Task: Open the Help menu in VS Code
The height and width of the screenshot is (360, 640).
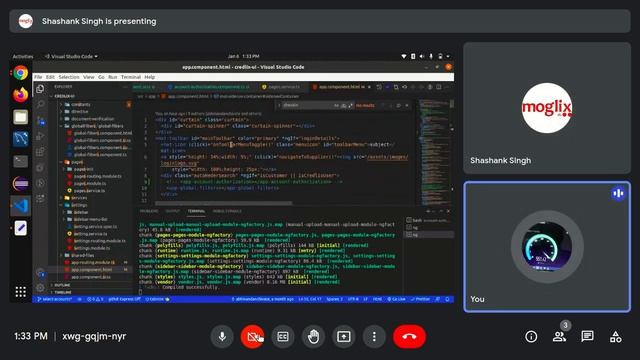Action: tap(149, 77)
